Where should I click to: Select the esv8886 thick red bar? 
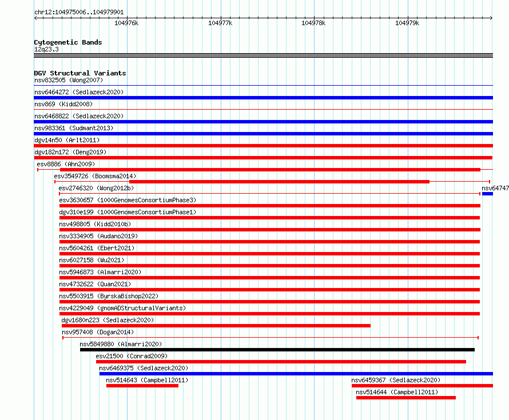click(x=270, y=170)
